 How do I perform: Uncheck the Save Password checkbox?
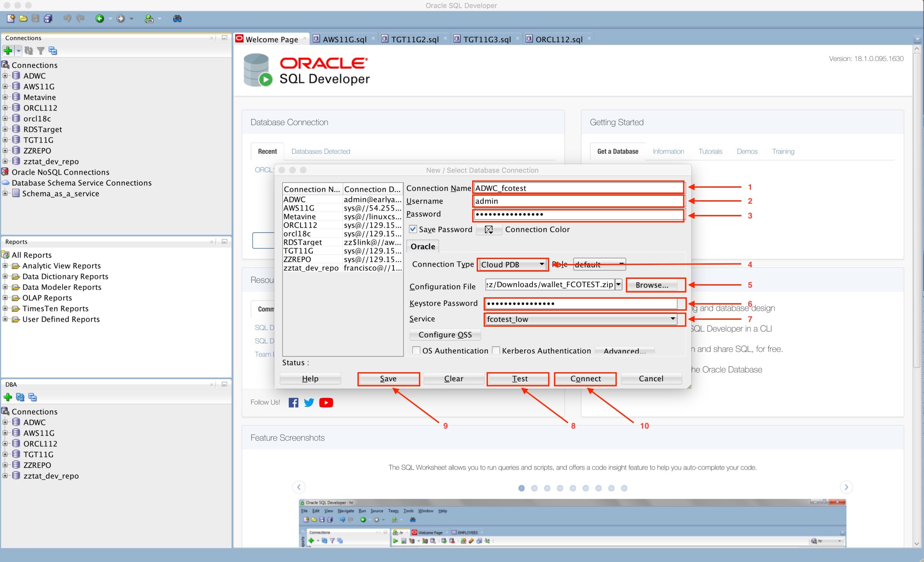click(413, 229)
